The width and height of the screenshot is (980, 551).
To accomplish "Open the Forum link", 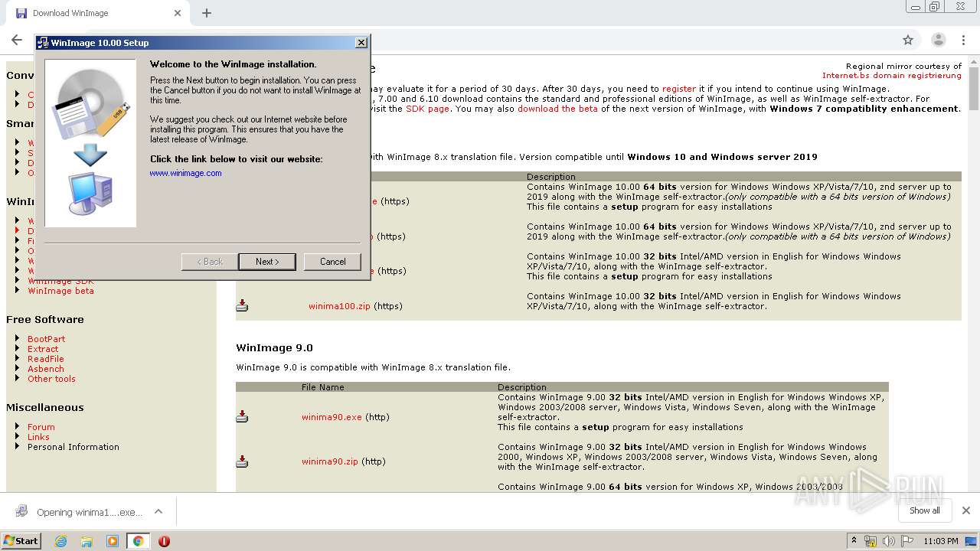I will coord(41,427).
